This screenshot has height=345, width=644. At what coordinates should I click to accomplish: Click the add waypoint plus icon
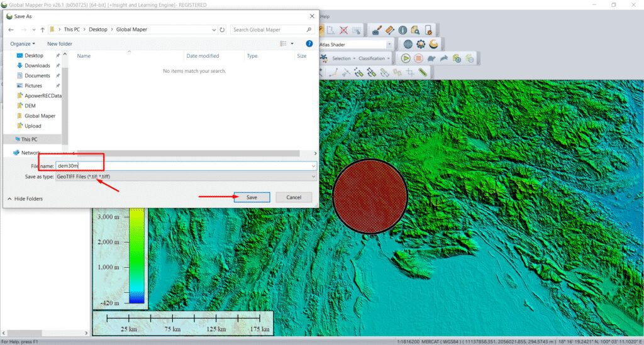click(x=457, y=58)
